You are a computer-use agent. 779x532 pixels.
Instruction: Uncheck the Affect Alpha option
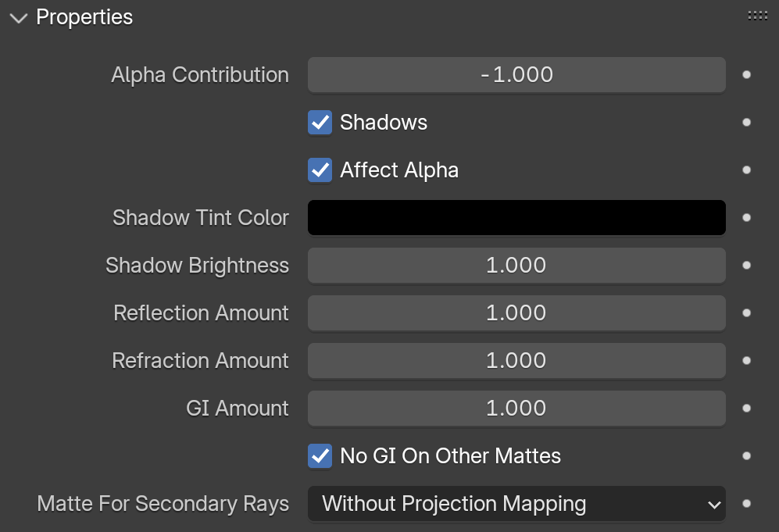[x=320, y=170]
